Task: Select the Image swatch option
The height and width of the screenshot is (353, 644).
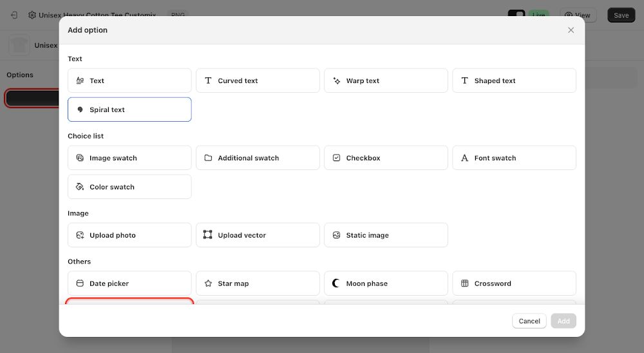Action: pos(129,158)
